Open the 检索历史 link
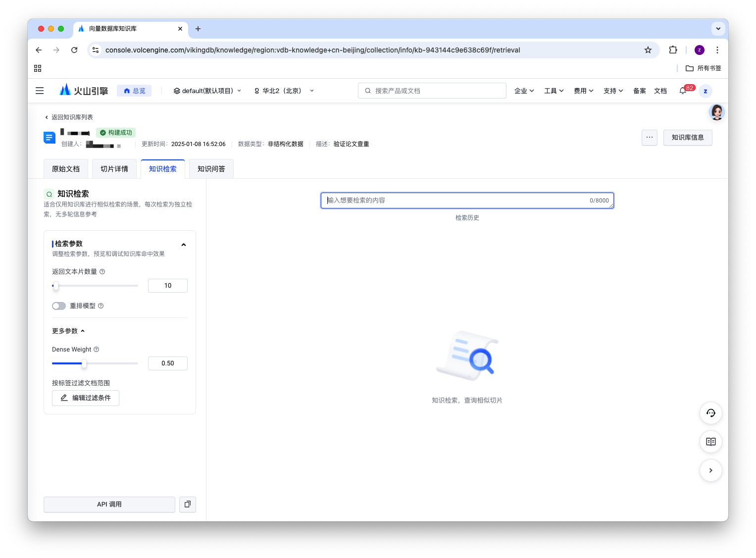 [x=467, y=218]
